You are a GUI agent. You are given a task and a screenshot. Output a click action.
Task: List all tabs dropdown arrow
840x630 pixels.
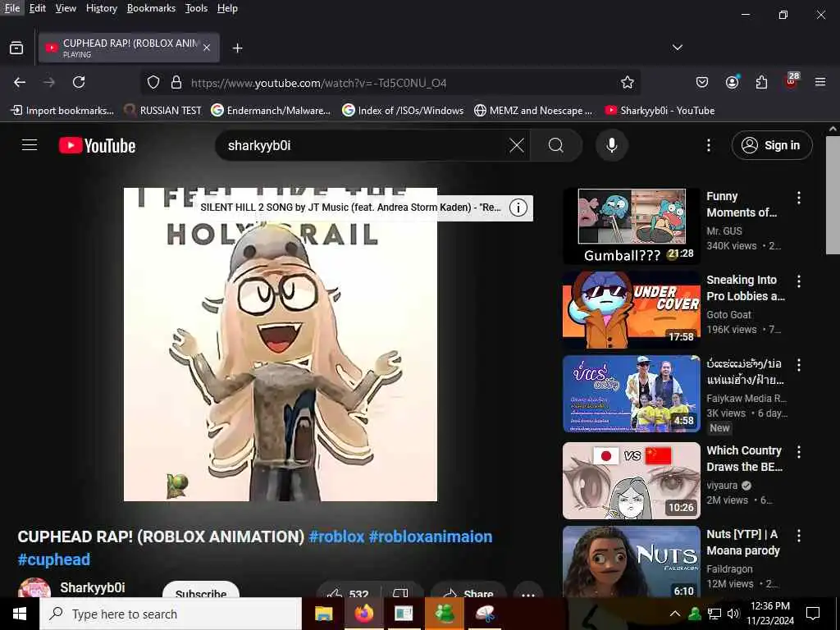[677, 48]
